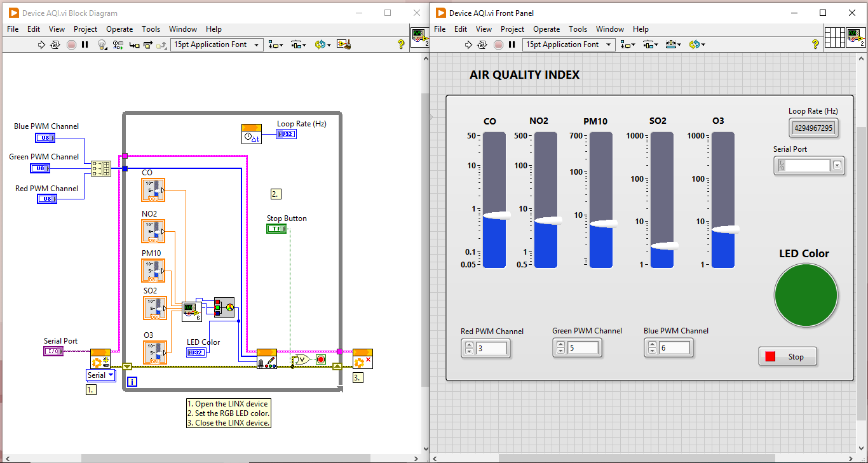Click Stop Button TF terminal in diagram
The width and height of the screenshot is (868, 463).
pos(276,229)
